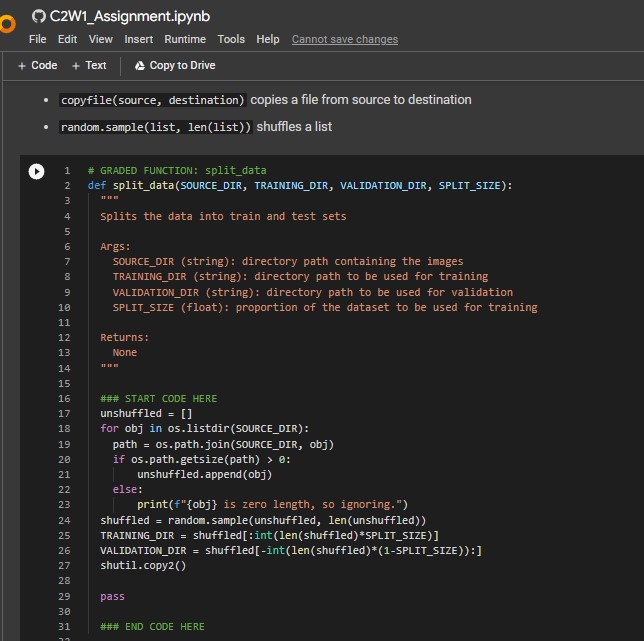Click the shutil.copy2() line

tap(143, 566)
